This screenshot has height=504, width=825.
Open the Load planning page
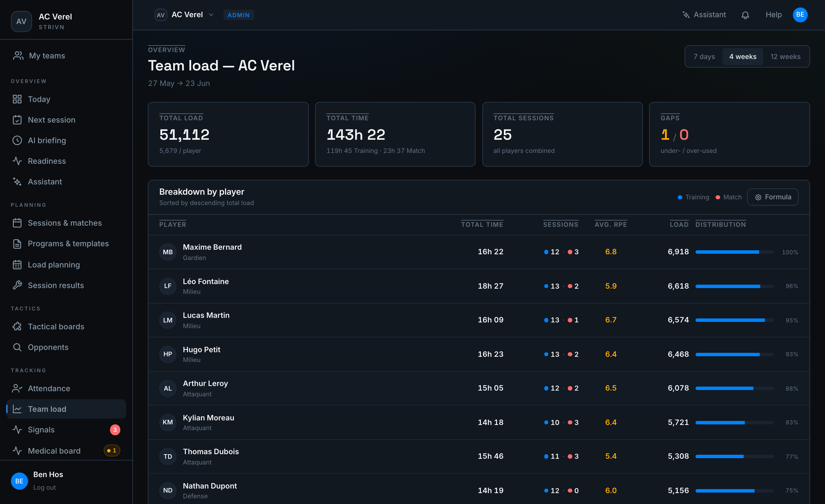tap(66, 265)
